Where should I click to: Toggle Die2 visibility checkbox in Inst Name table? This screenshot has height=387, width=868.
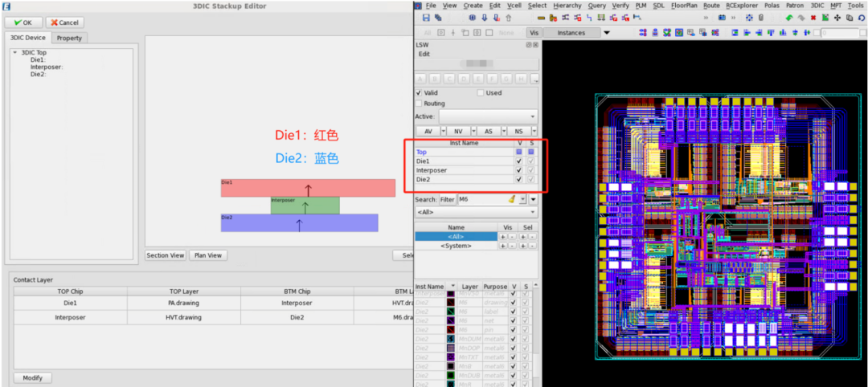pos(518,179)
